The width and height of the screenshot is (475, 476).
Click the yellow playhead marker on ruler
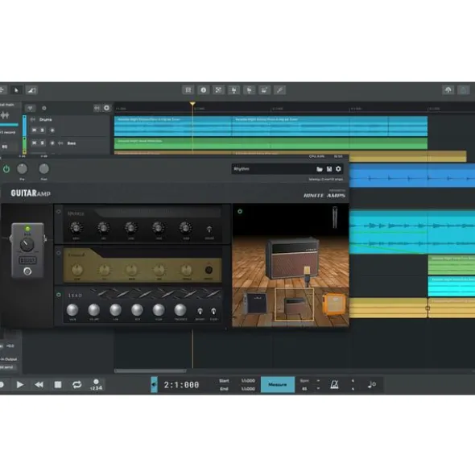(192, 104)
